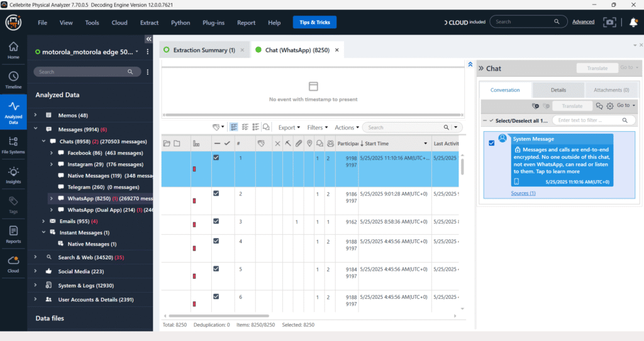This screenshot has height=341, width=644.
Task: Click the screen capture camera icon
Action: pos(609,22)
